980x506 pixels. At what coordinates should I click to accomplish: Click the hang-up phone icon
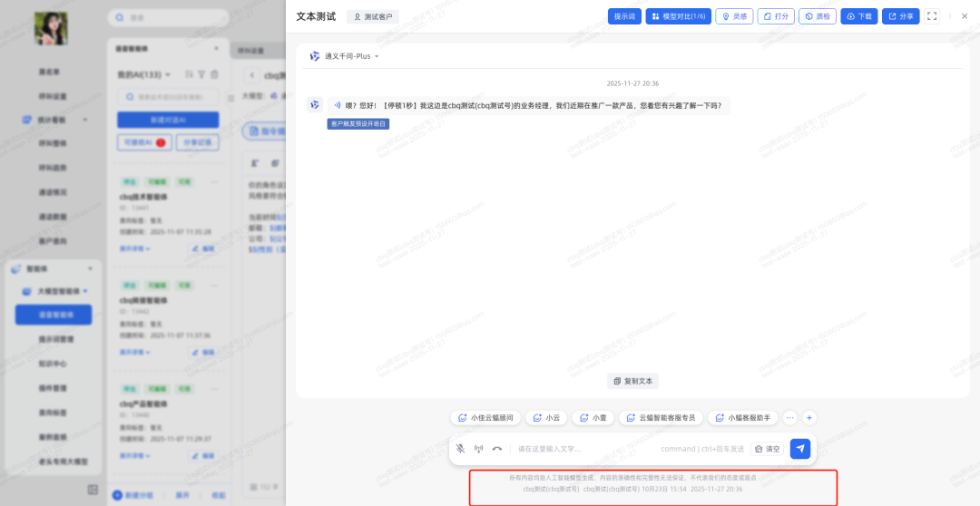497,449
